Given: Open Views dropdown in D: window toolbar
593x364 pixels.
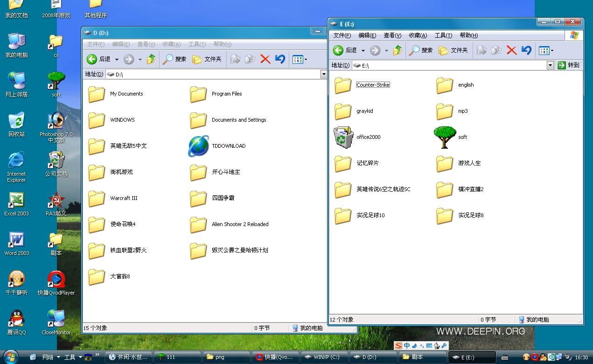Looking at the screenshot, I should coord(306,60).
